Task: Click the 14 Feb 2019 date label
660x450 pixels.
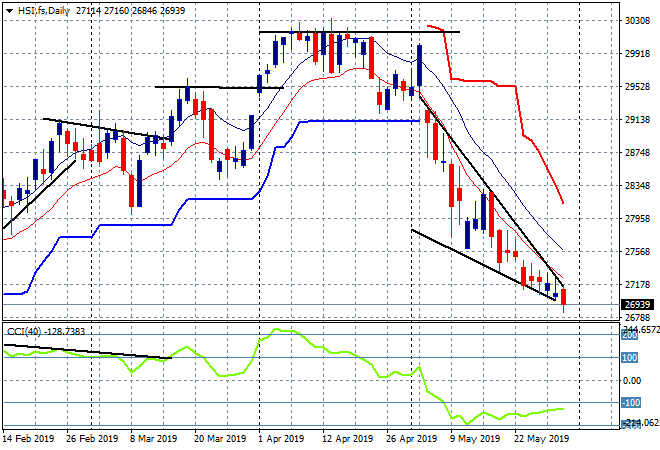Action: [x=29, y=439]
